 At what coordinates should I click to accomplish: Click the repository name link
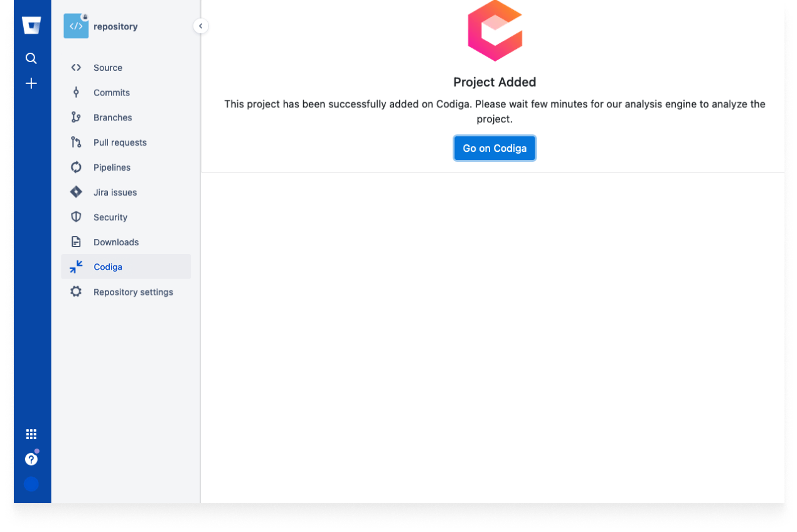click(x=117, y=26)
